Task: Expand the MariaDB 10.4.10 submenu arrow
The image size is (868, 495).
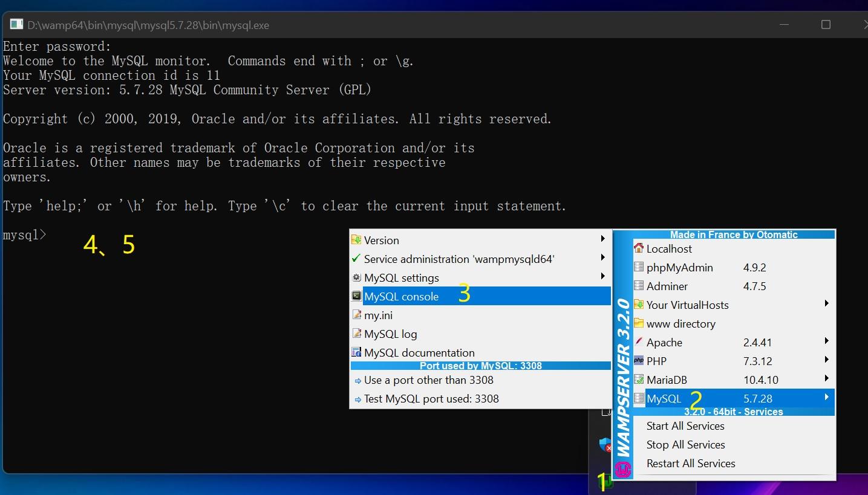Action: (x=826, y=378)
